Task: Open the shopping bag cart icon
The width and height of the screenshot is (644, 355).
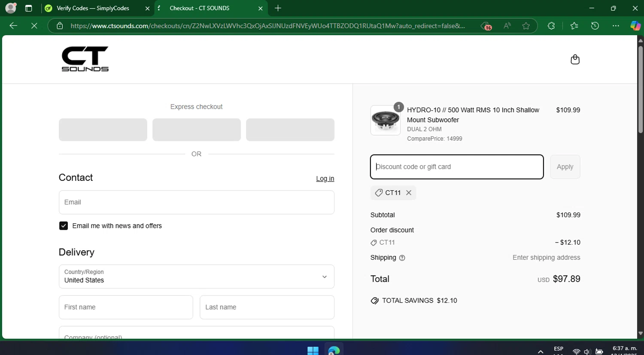Action: click(575, 59)
